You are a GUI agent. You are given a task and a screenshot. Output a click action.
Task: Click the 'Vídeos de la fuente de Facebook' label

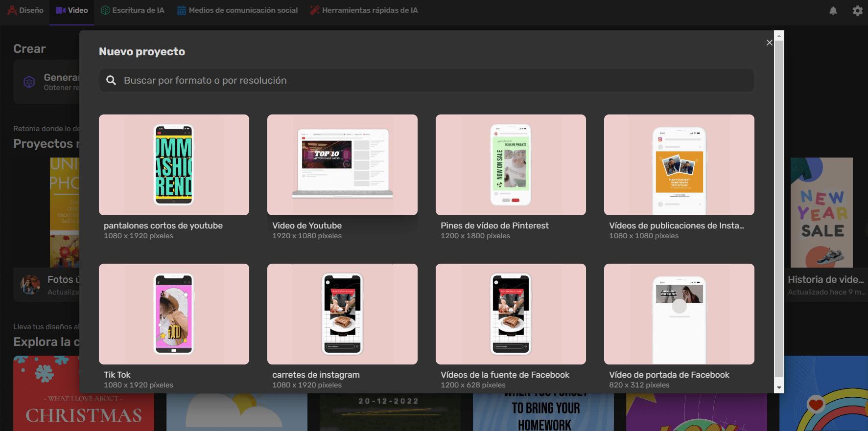[x=505, y=375]
